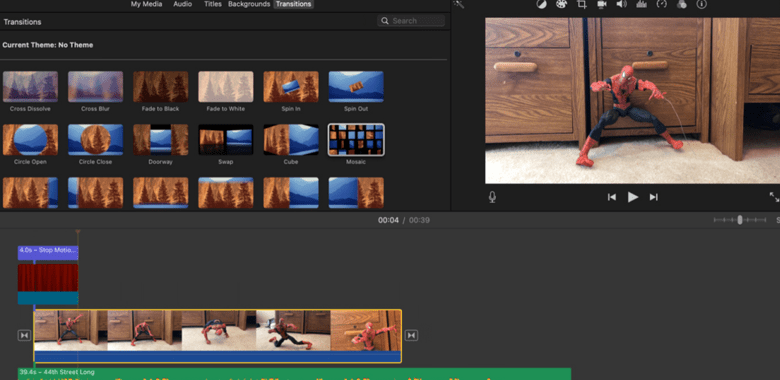Click the transition icon after the Spider-Man clip
The image size is (780, 380).
411,336
